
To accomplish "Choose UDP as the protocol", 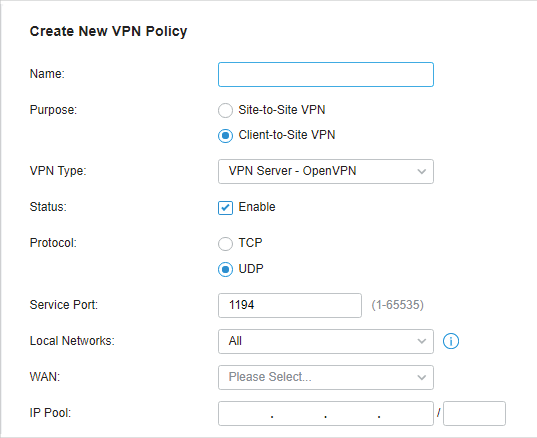I will tap(225, 270).
